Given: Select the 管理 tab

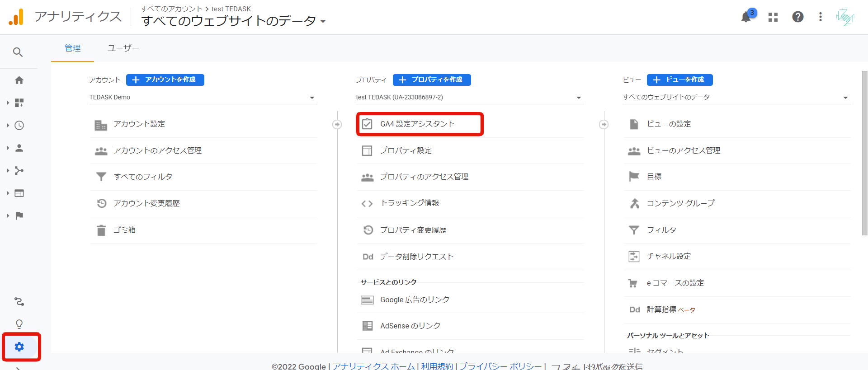Looking at the screenshot, I should click(x=72, y=48).
